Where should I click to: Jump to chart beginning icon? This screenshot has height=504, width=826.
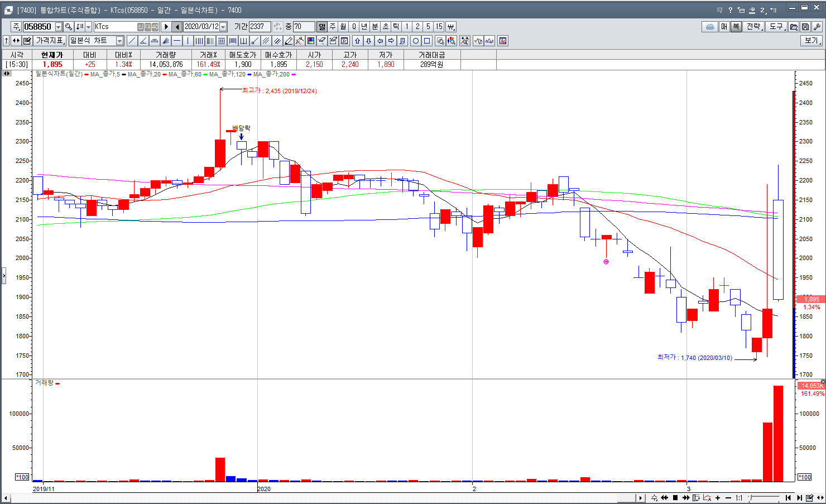(x=788, y=498)
